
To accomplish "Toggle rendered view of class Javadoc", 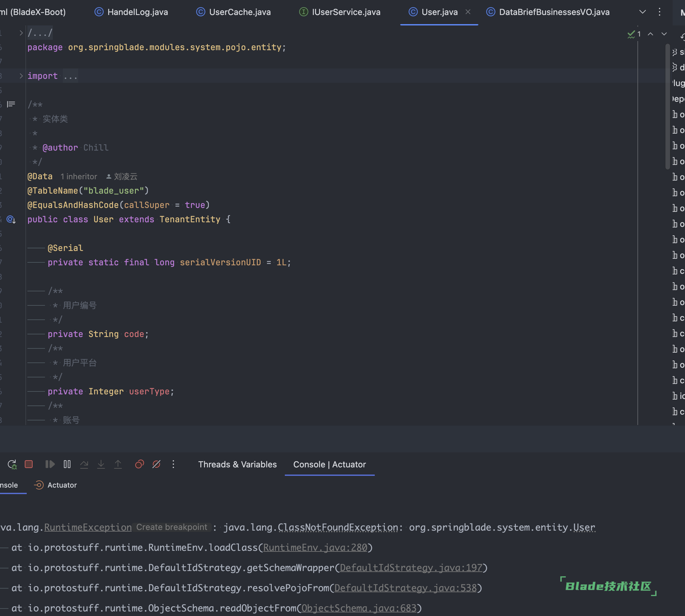I will [x=11, y=104].
